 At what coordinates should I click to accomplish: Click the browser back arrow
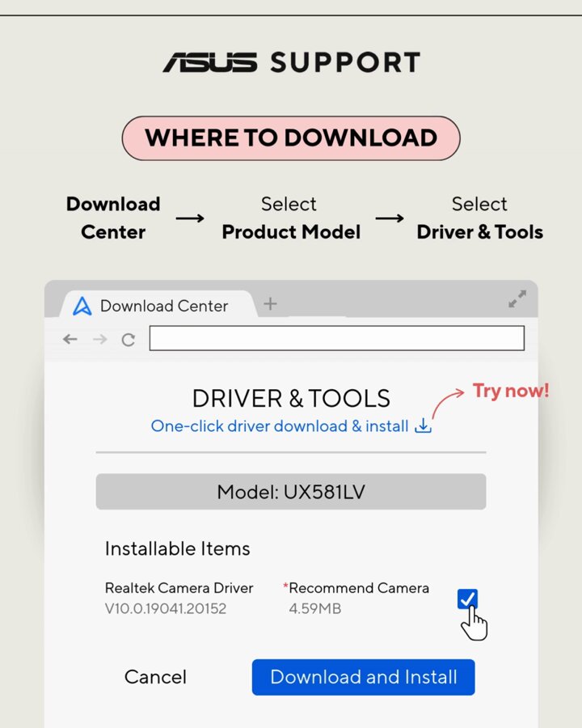[x=70, y=339]
